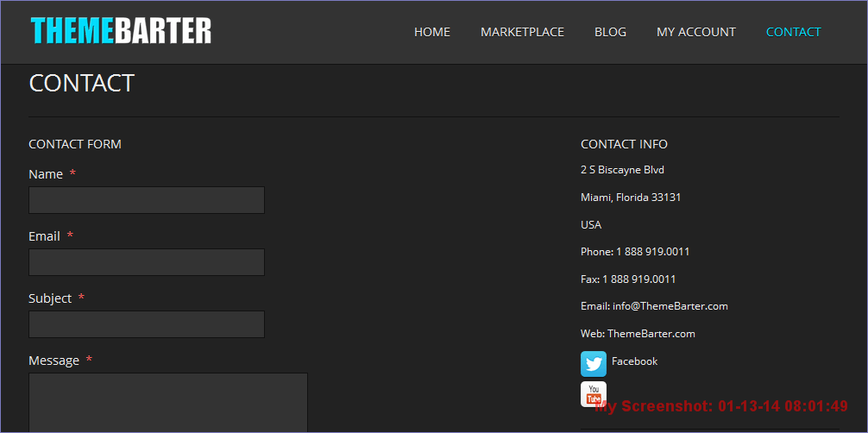
Task: Go to the Home page
Action: click(x=431, y=32)
